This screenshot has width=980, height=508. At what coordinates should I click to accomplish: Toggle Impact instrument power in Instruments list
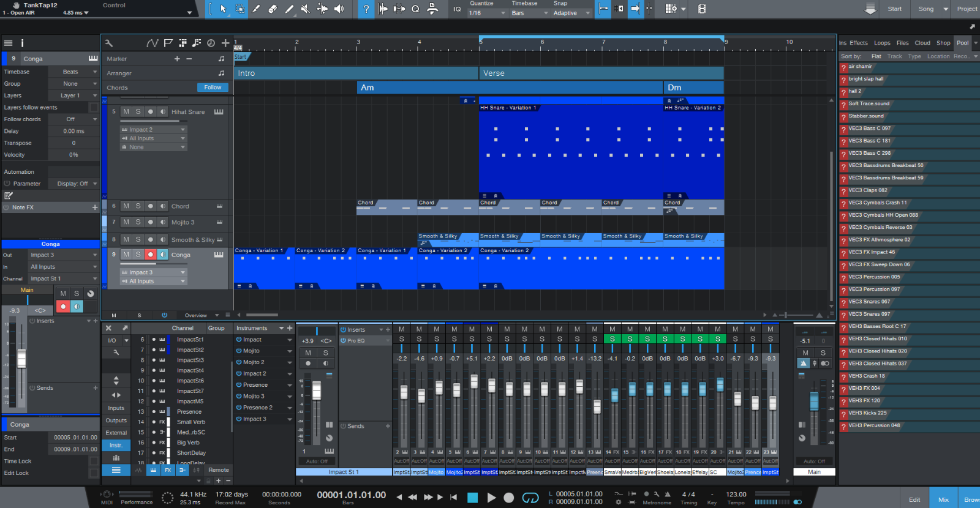click(x=239, y=340)
